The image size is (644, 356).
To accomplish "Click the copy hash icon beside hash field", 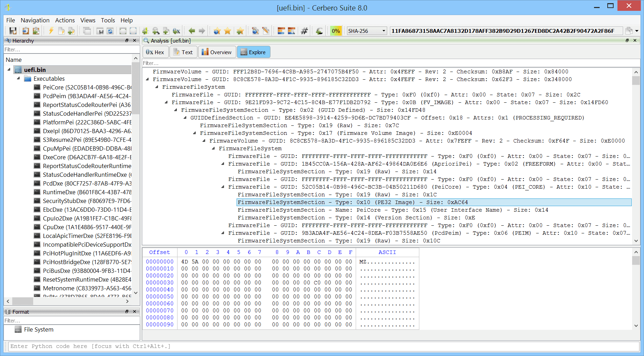I will pos(629,31).
